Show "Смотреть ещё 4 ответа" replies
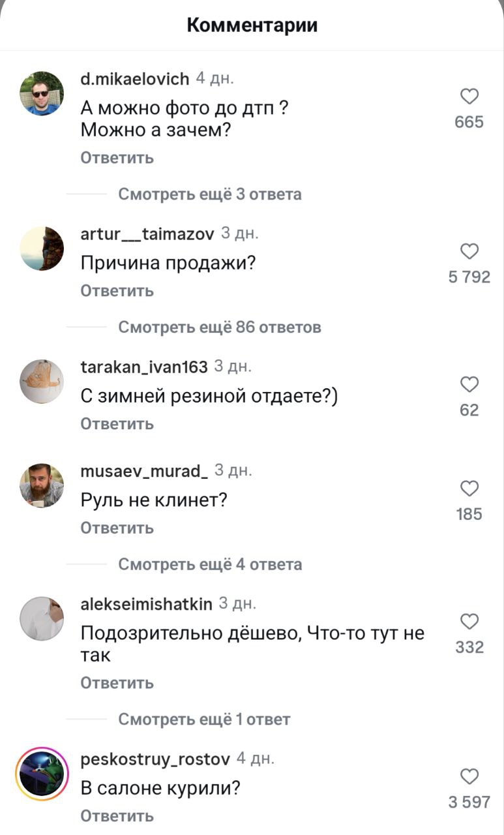 (x=209, y=564)
